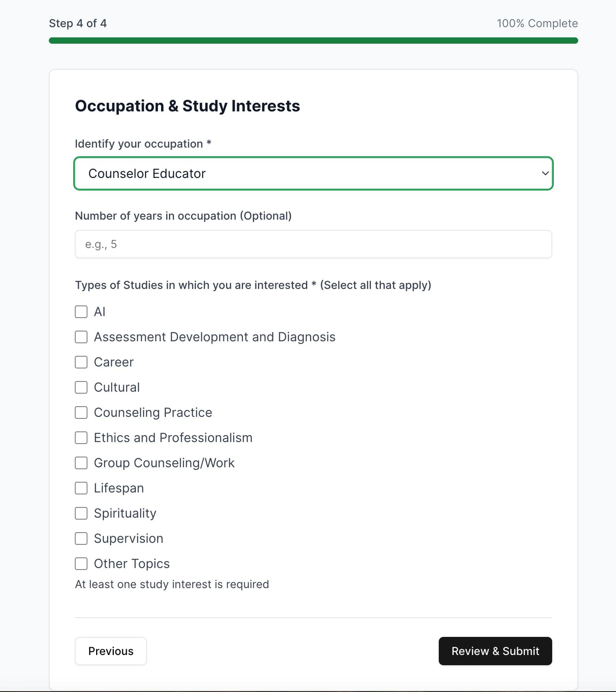
Task: Click the Spirituality label text
Action: [125, 513]
